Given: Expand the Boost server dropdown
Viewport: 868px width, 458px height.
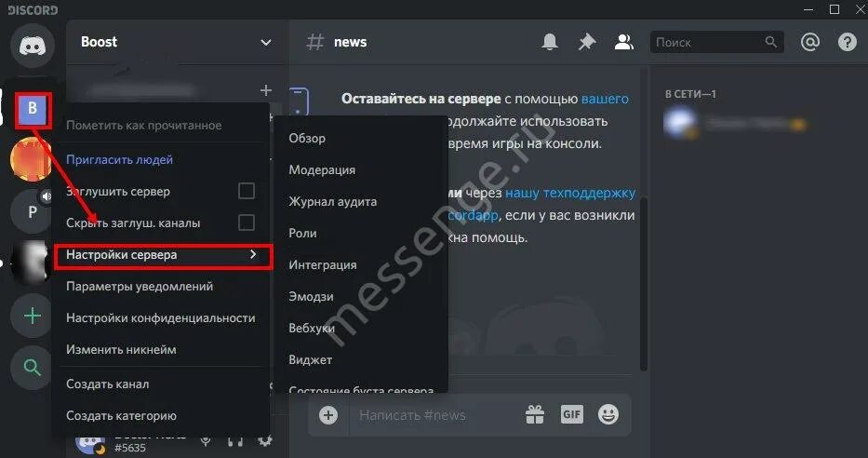Looking at the screenshot, I should (266, 43).
